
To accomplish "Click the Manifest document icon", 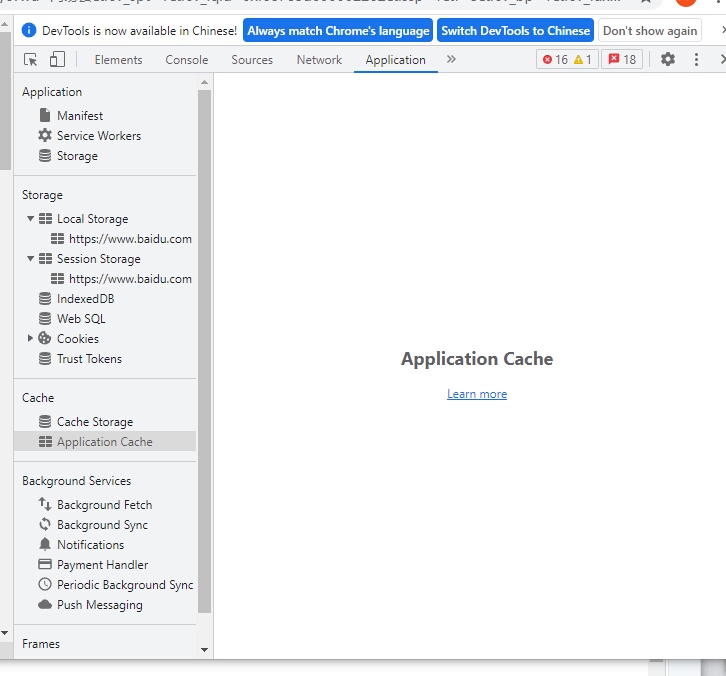I will 45,115.
